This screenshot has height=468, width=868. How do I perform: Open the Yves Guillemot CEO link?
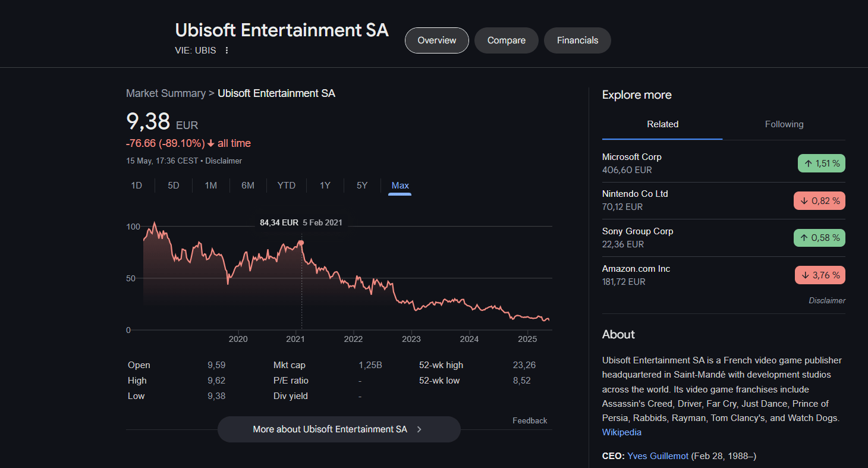(658, 456)
